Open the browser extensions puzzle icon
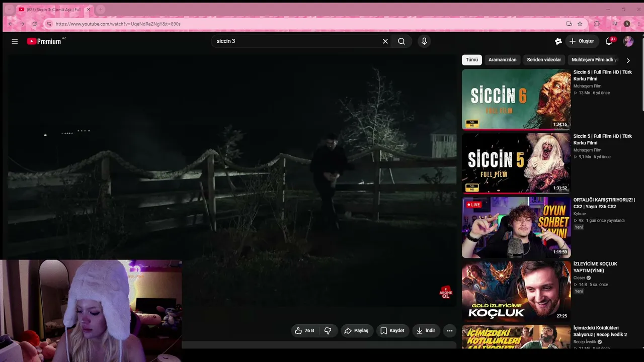The height and width of the screenshot is (362, 644). 597,24
